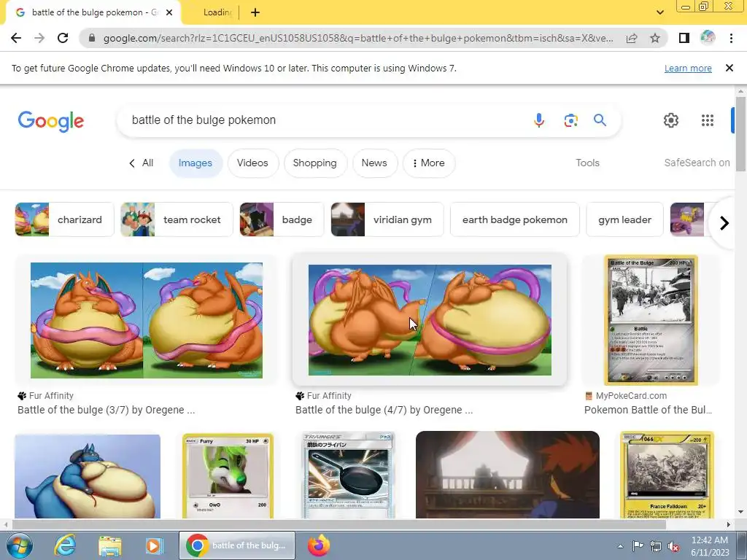
Task: Open Windows Media Player from taskbar
Action: (154, 545)
